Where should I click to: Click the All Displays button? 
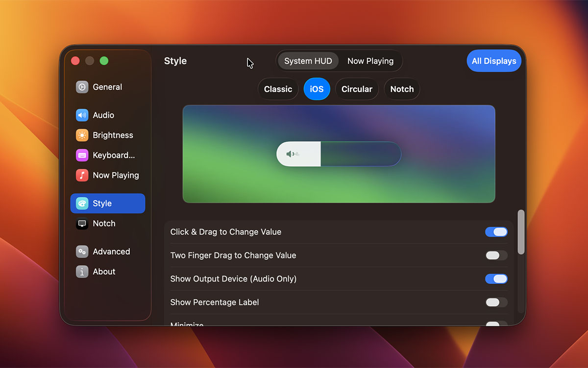pyautogui.click(x=493, y=61)
